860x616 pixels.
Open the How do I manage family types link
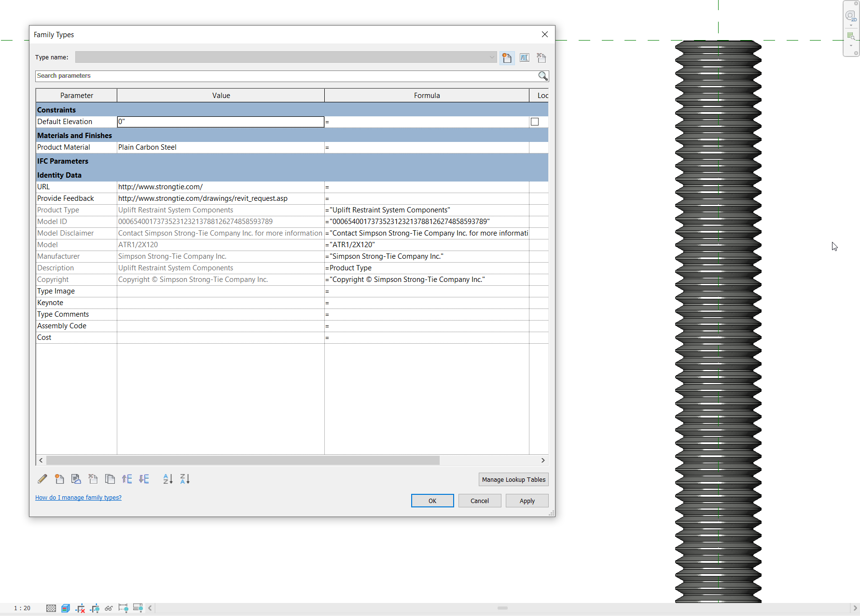[x=78, y=497]
